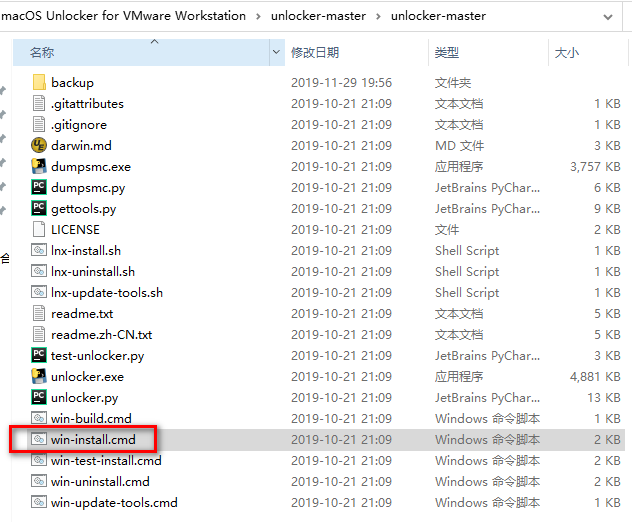
Task: Click the script icon of win-uninstall.cmd
Action: click(x=39, y=481)
